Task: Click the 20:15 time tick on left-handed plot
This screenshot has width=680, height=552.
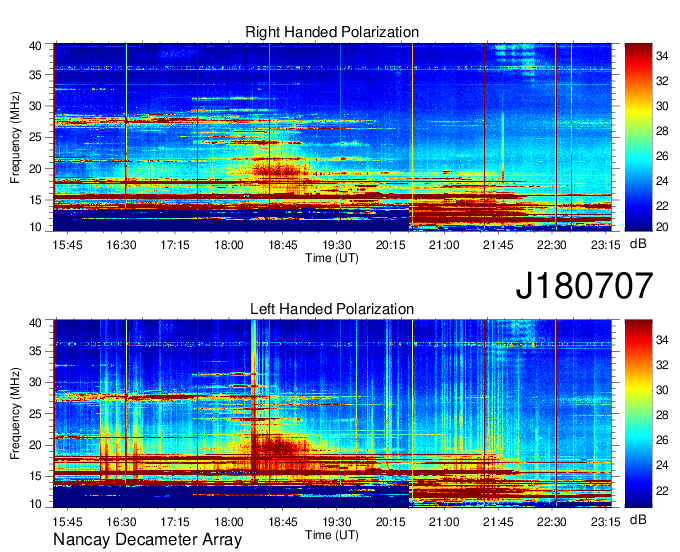Action: point(390,522)
